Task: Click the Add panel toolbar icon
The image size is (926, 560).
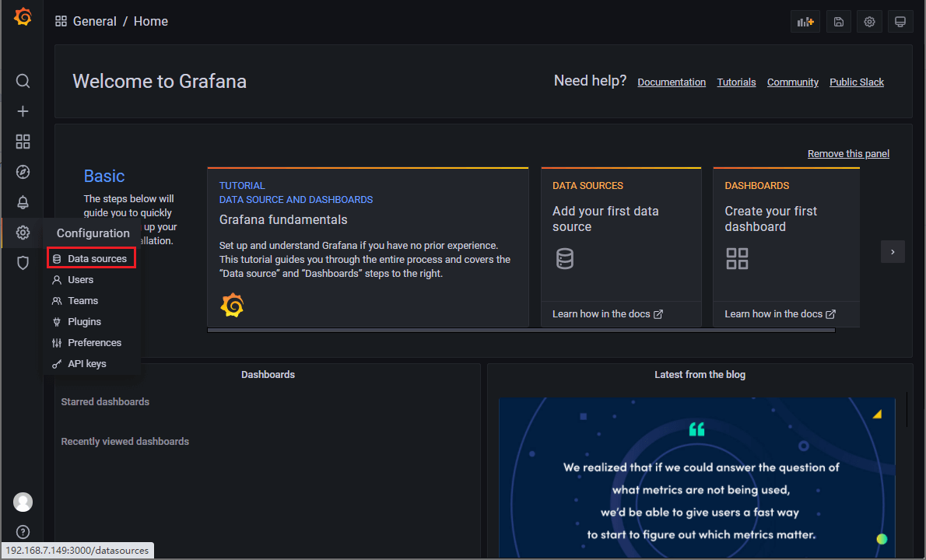Action: (x=805, y=22)
